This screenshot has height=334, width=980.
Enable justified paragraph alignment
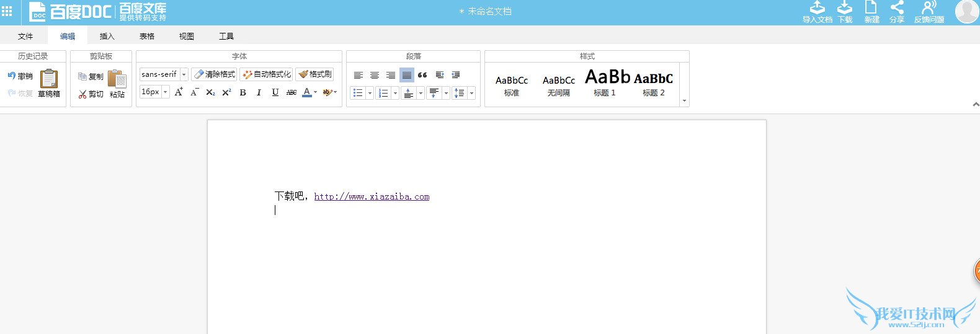(x=406, y=75)
